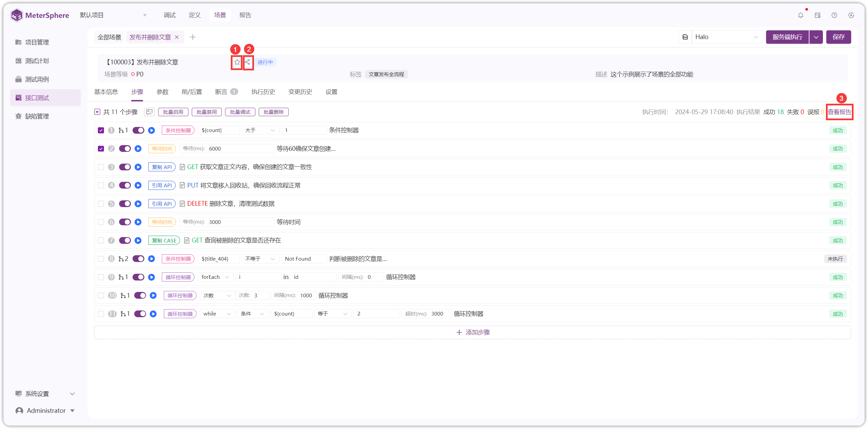This screenshot has width=868, height=429.
Task: Expand 系统设置 in the sidebar
Action: click(x=45, y=394)
